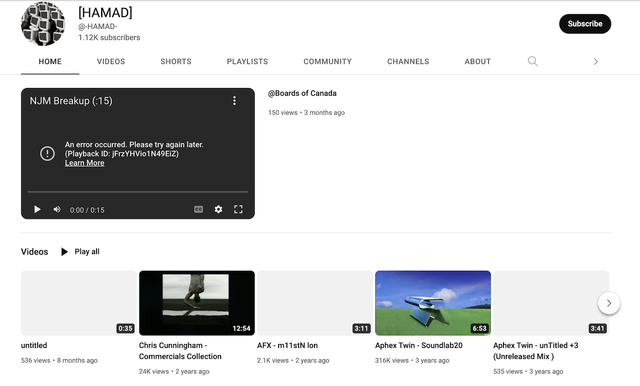Open the CHANNELS tab
The width and height of the screenshot is (640, 386).
click(x=408, y=62)
